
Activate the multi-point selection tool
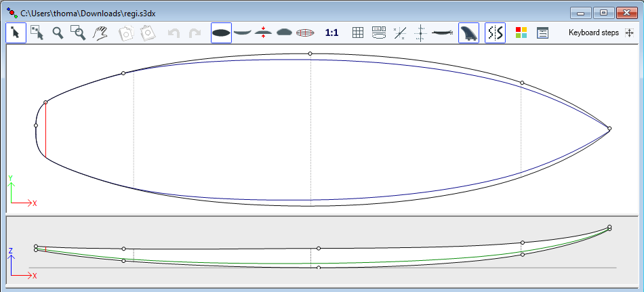click(x=37, y=33)
